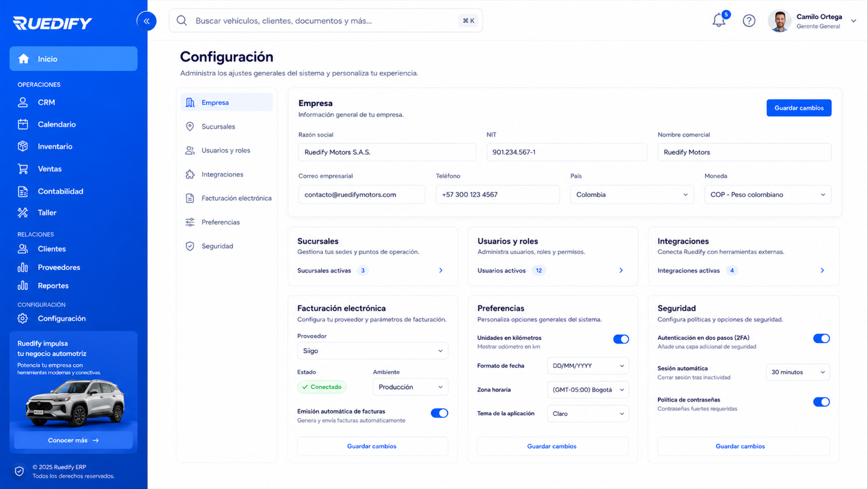Open the Proveedor dropdown showing Siigo

(x=373, y=351)
